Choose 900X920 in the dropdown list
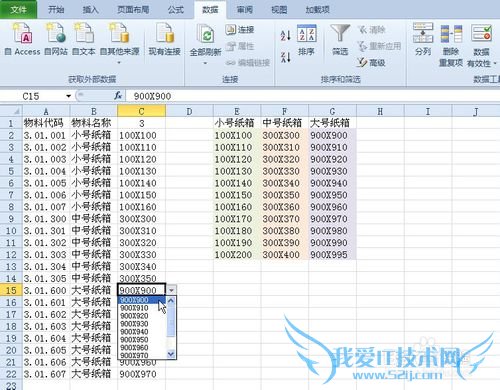 142,316
